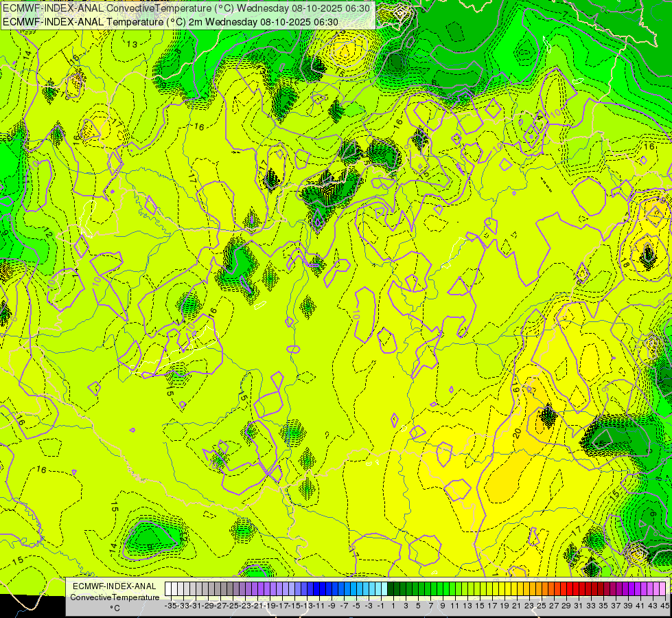
Task: Pick the legend swatch above 9
Action: pos(440,588)
